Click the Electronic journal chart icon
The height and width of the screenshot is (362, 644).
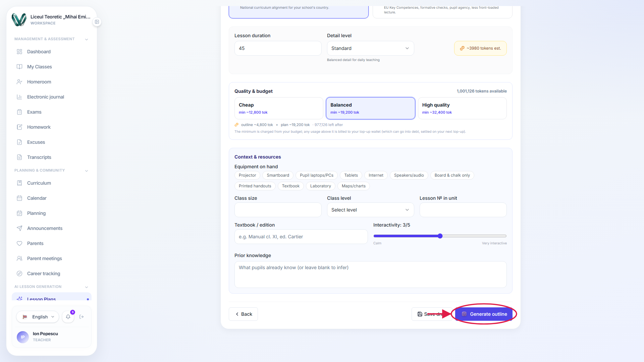19,97
